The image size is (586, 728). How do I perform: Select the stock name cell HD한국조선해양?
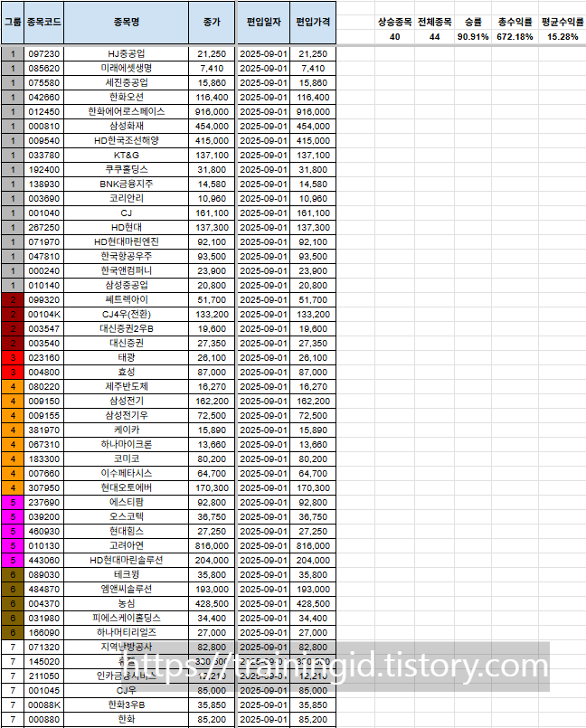click(x=127, y=141)
